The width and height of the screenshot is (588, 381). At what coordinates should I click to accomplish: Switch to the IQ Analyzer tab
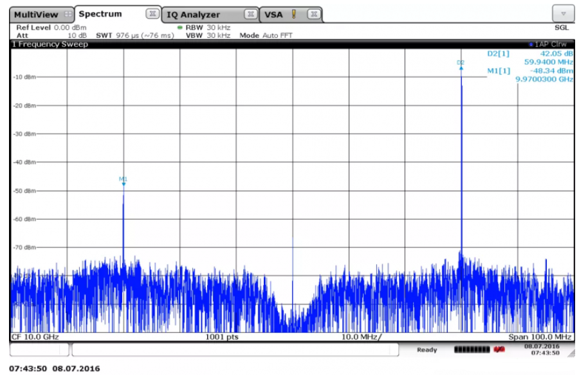[210, 15]
